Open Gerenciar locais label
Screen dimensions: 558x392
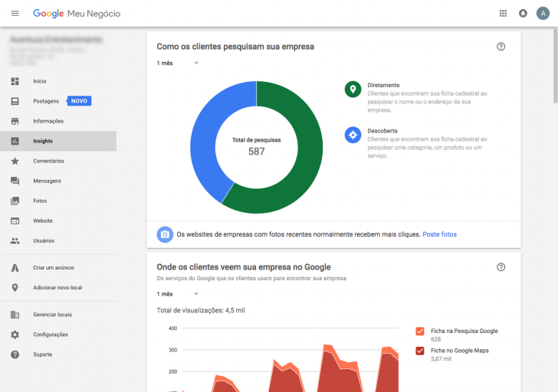coord(53,315)
